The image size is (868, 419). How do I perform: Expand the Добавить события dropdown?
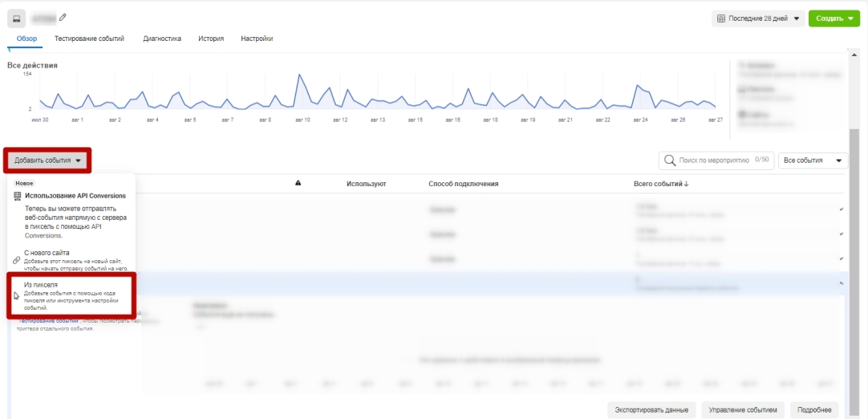(x=47, y=161)
